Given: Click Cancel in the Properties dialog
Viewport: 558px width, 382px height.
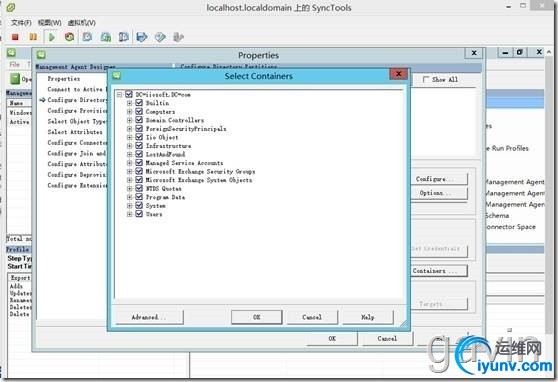Looking at the screenshot, I should (x=387, y=338).
